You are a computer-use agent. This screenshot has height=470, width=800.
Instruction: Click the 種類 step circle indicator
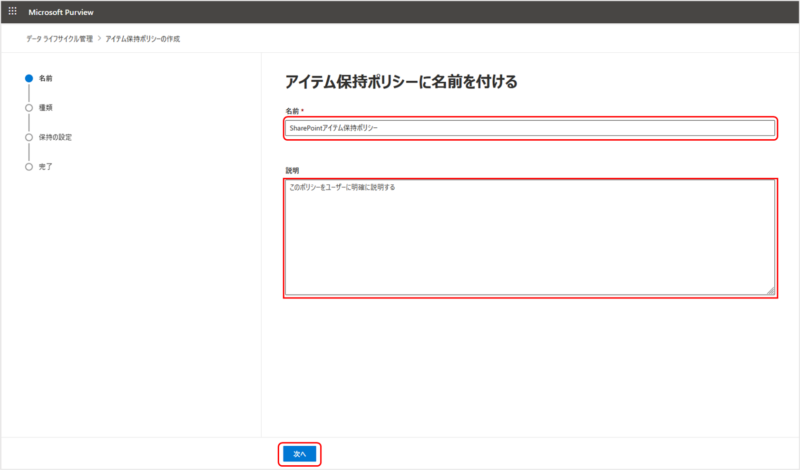[x=29, y=107]
